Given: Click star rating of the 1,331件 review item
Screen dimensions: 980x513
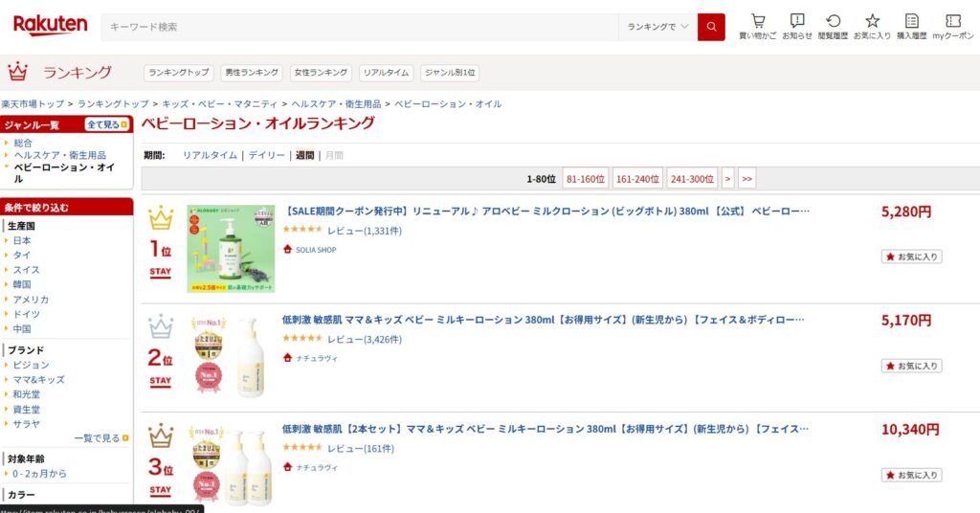Looking at the screenshot, I should tap(302, 230).
